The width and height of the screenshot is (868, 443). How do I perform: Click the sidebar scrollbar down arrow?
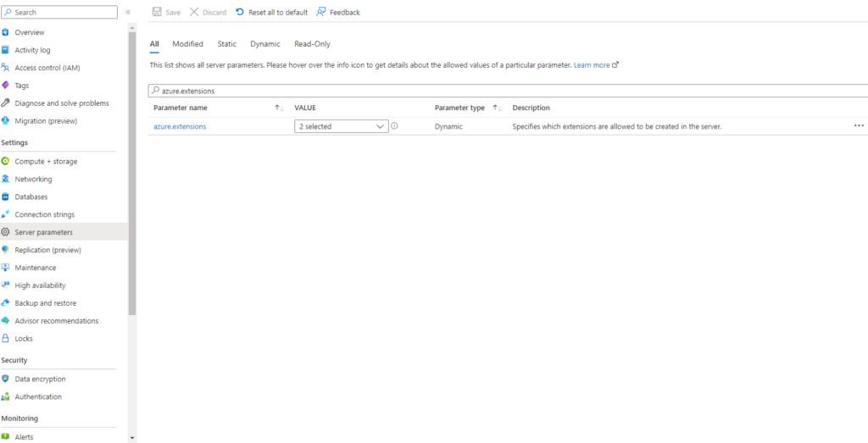click(131, 437)
